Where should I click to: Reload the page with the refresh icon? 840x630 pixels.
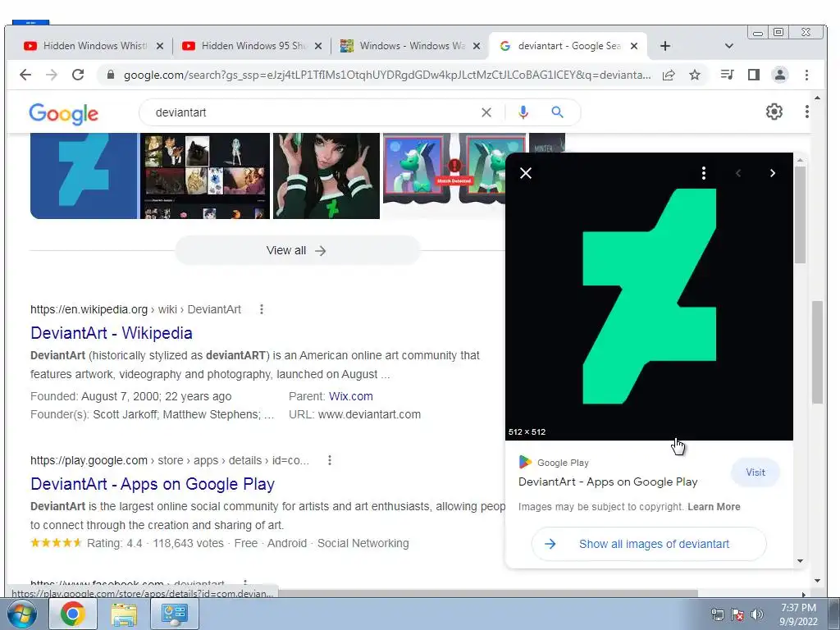click(78, 75)
